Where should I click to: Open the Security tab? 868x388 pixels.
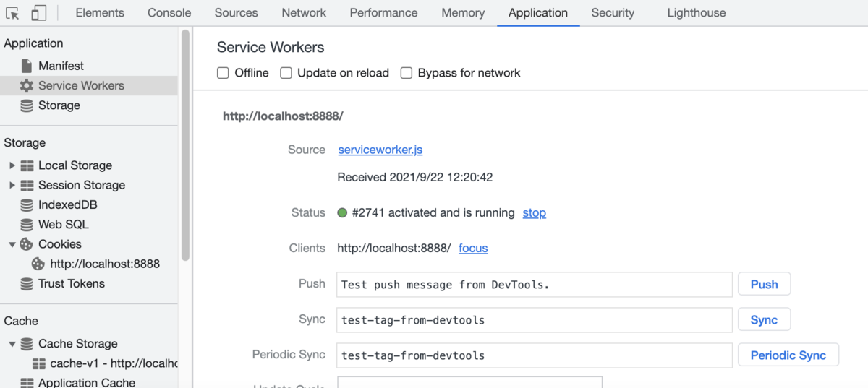tap(613, 12)
